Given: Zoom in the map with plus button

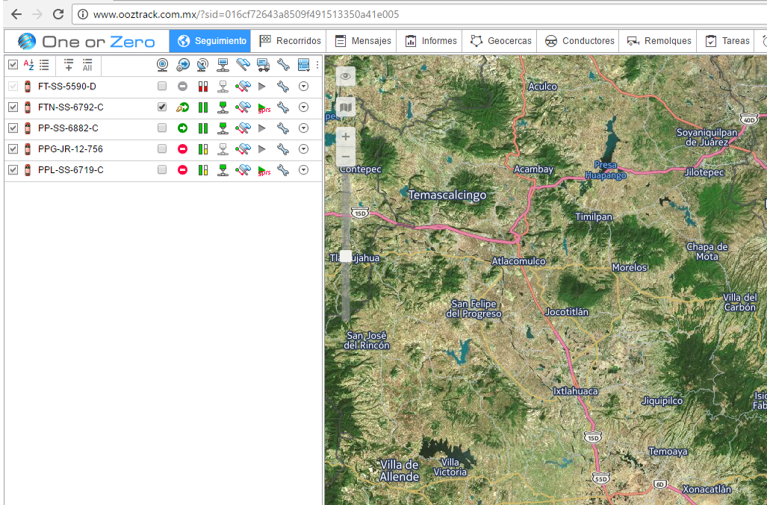Looking at the screenshot, I should coord(345,137).
